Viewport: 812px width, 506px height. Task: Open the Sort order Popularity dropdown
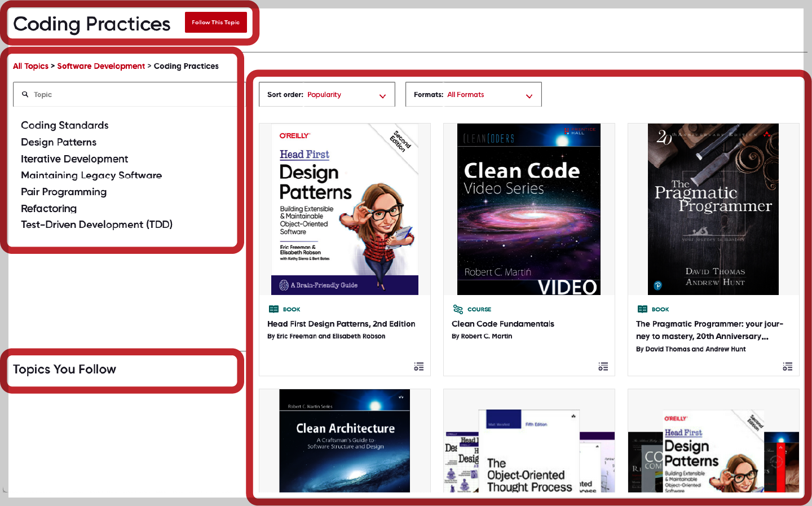click(327, 95)
